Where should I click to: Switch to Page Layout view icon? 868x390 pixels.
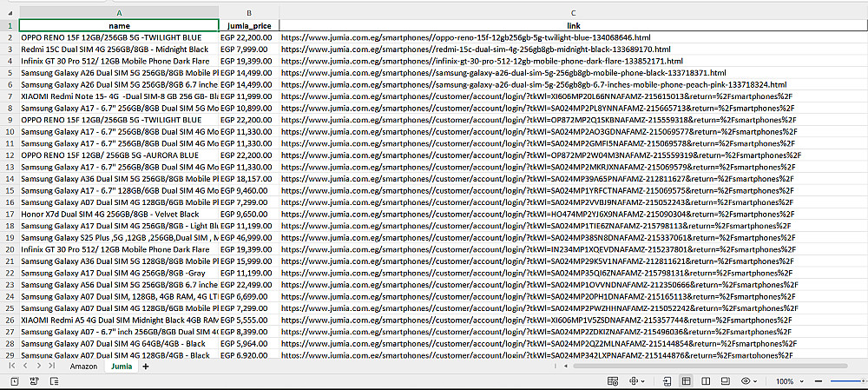pyautogui.click(x=705, y=381)
